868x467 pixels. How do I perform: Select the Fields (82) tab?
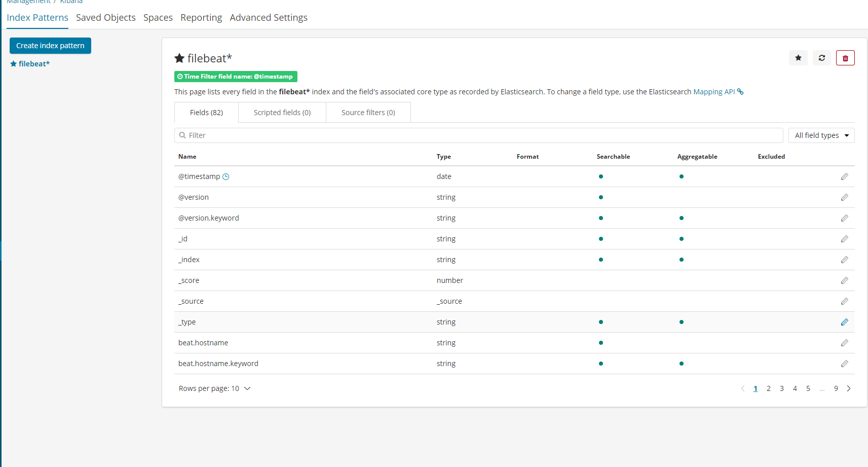(206, 113)
